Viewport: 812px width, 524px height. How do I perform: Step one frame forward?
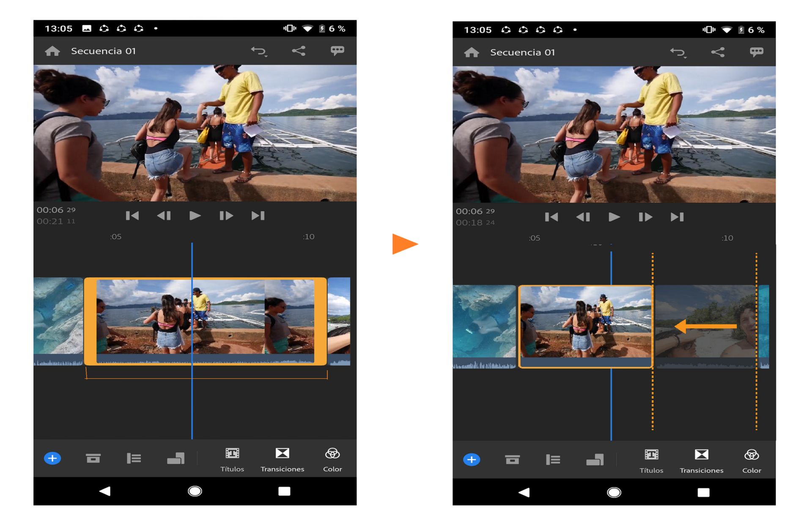tap(226, 215)
